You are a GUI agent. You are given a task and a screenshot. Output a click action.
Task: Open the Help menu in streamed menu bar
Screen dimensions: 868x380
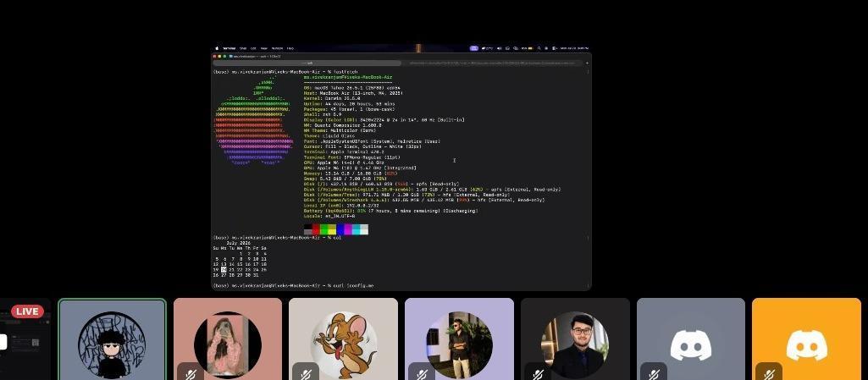click(290, 48)
